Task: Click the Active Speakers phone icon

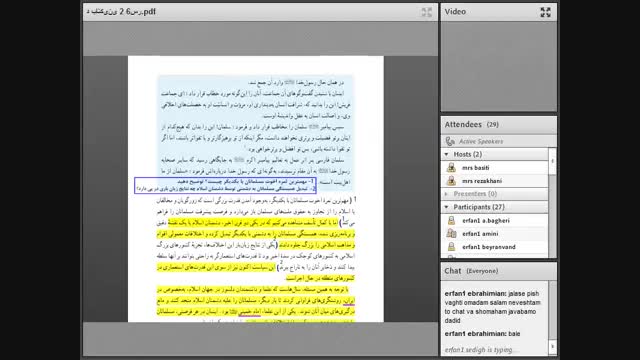Action: point(450,141)
